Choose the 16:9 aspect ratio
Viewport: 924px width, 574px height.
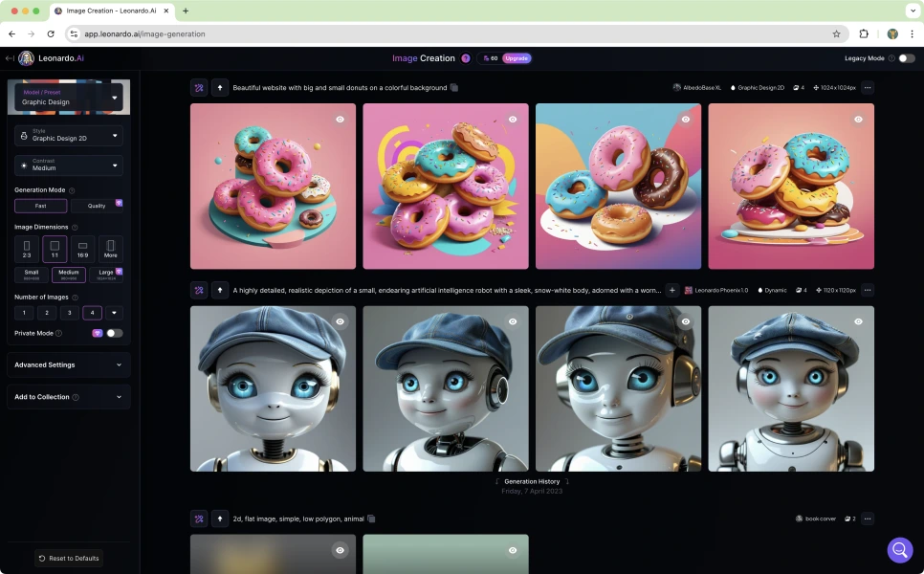(x=82, y=249)
